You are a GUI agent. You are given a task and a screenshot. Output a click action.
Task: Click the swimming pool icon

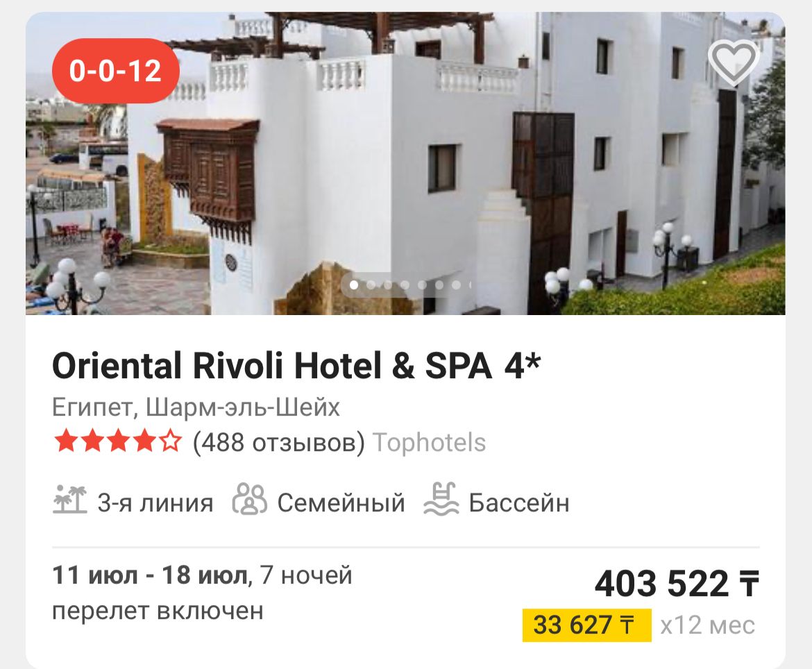coord(441,499)
